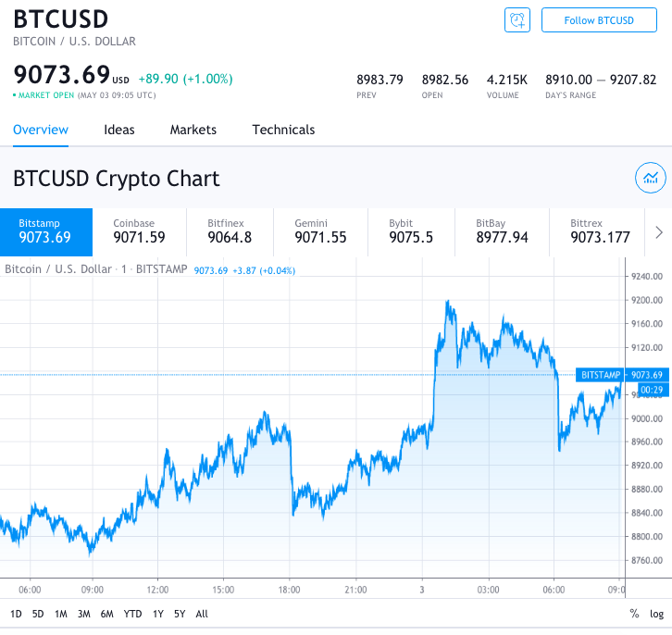
Task: Click the alarm clock alert icon
Action: [x=516, y=20]
